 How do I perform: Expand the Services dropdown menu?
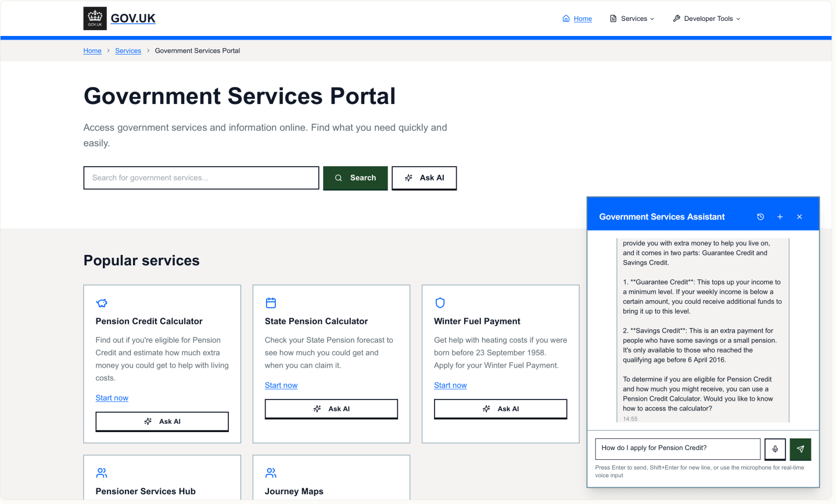pyautogui.click(x=632, y=19)
